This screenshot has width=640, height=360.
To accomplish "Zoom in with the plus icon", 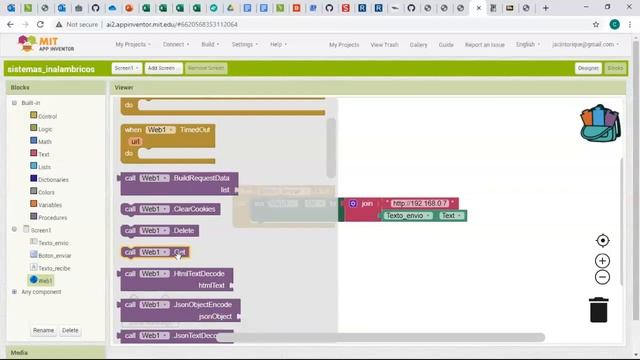I will coord(602,261).
